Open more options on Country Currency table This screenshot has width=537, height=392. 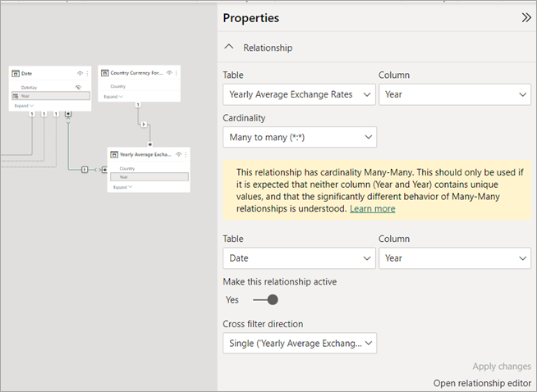(x=177, y=73)
